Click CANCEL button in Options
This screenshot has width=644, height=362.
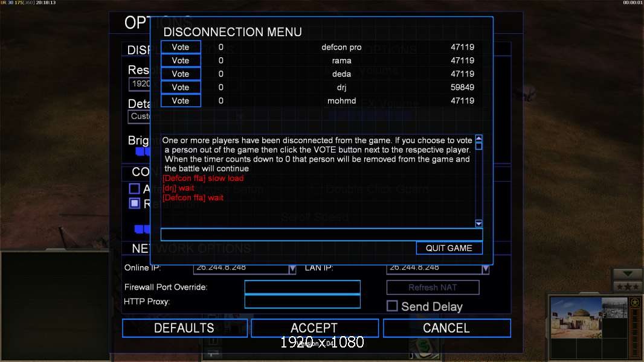point(446,328)
